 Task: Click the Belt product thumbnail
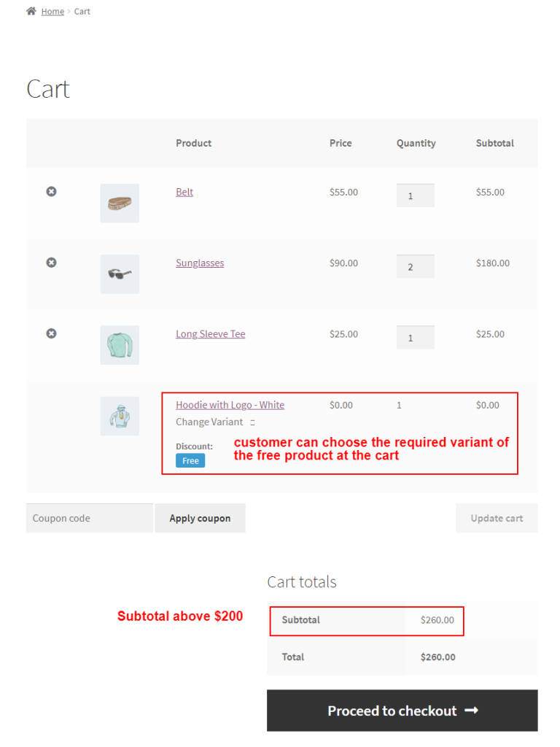point(119,203)
